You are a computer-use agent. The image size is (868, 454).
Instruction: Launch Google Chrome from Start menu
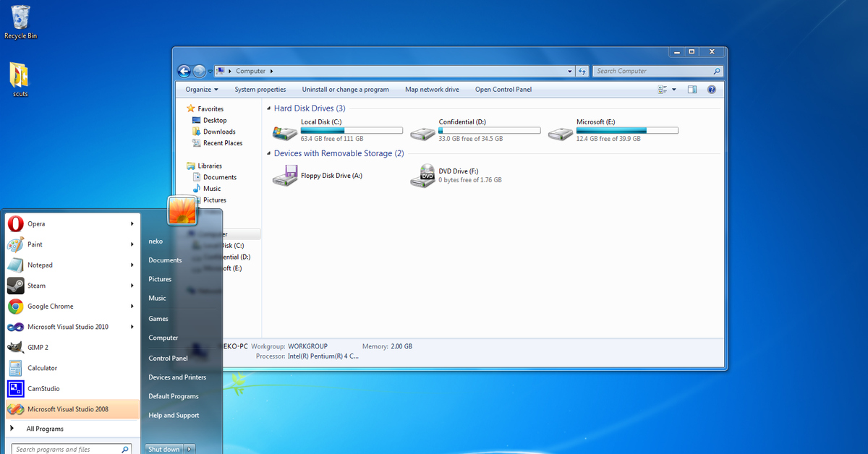tap(51, 307)
